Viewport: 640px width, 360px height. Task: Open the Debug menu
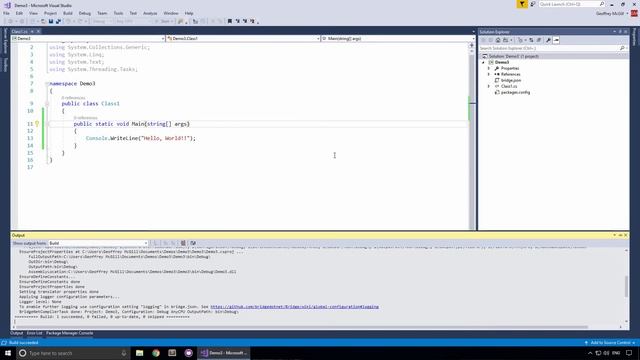[84, 13]
